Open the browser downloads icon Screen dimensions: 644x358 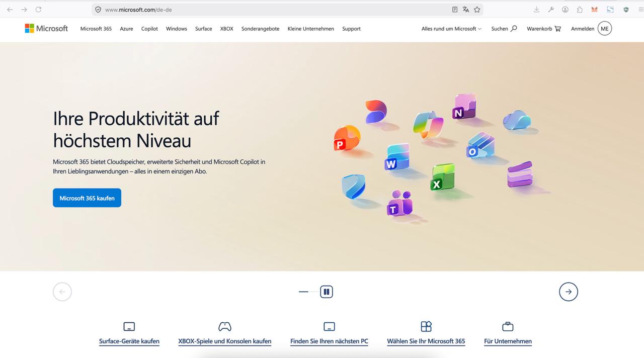(x=537, y=10)
